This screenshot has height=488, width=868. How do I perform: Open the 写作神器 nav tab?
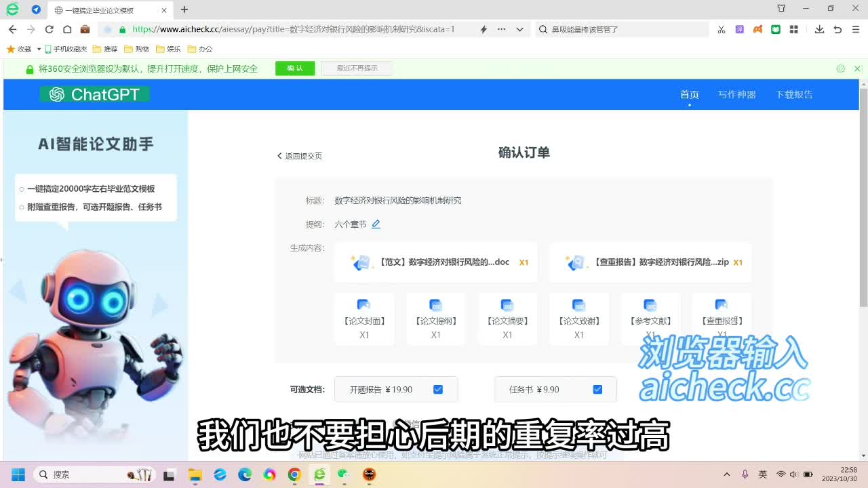[736, 95]
